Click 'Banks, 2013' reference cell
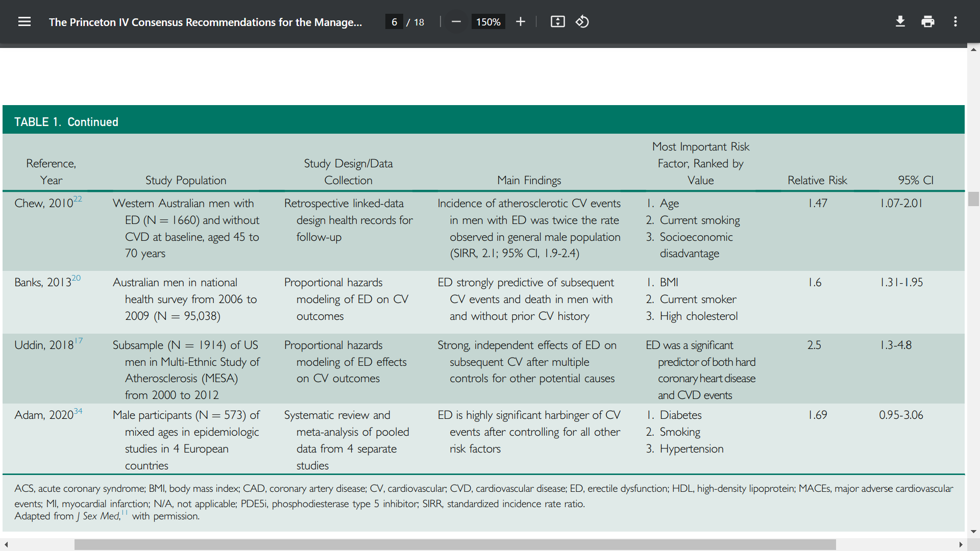The height and width of the screenshot is (551, 980). 43,282
